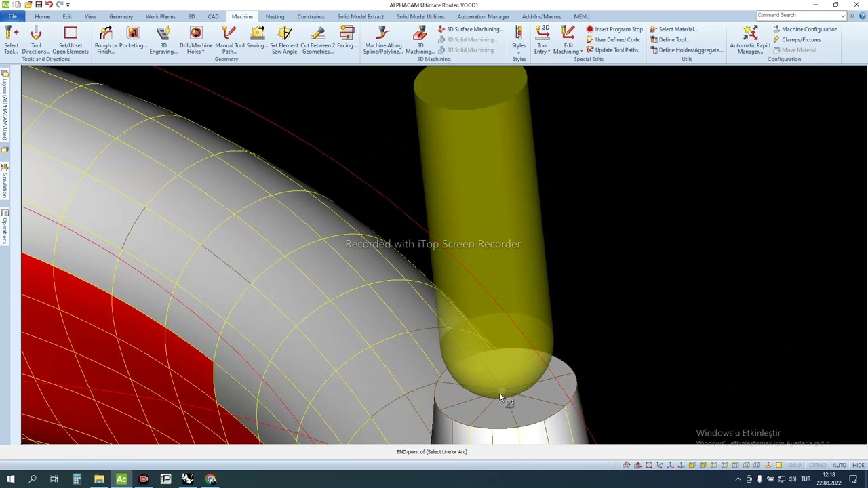
Task: Open Chrome from the taskbar
Action: (211, 479)
